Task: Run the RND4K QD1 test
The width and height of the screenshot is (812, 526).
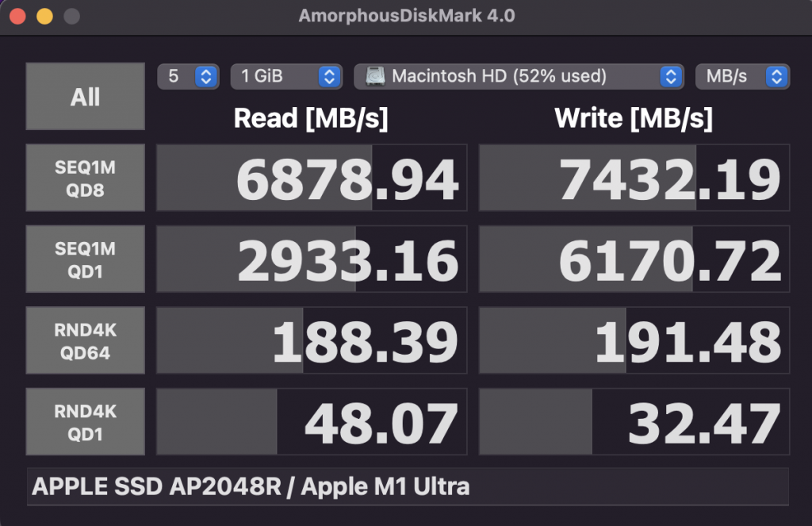Action: click(85, 420)
